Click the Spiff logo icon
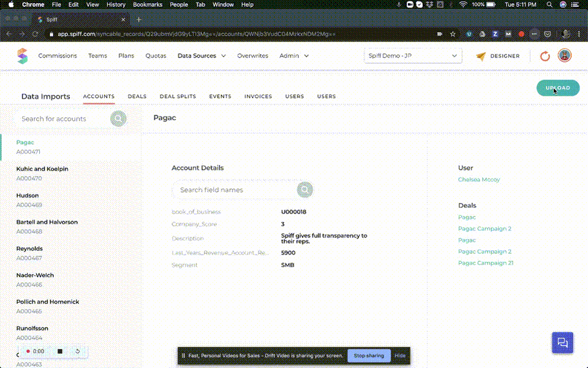588x368 pixels. pos(23,56)
